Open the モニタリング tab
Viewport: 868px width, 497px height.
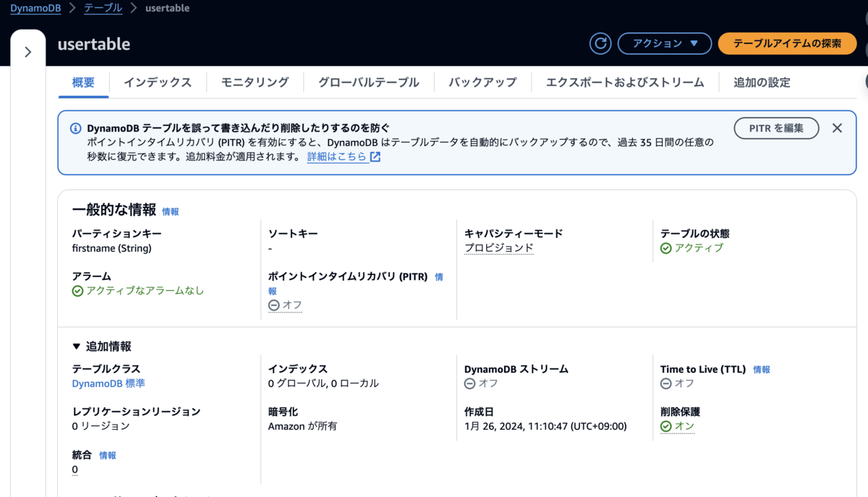[x=255, y=82]
